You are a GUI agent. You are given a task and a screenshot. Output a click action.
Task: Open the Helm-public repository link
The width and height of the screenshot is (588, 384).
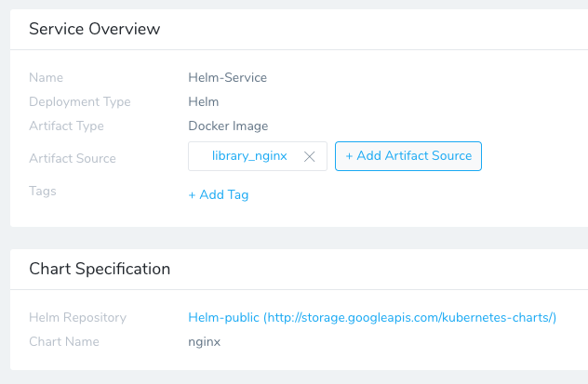(372, 318)
